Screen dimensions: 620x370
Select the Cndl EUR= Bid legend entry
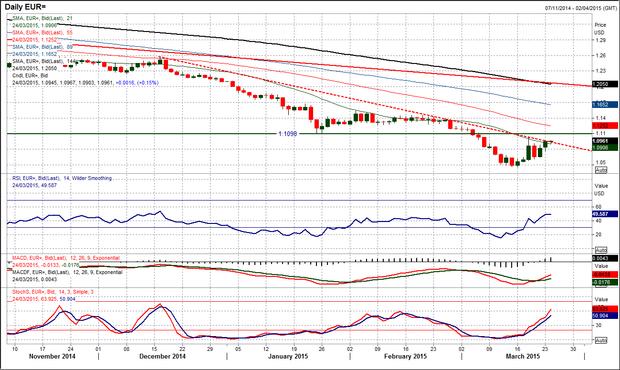(30, 75)
